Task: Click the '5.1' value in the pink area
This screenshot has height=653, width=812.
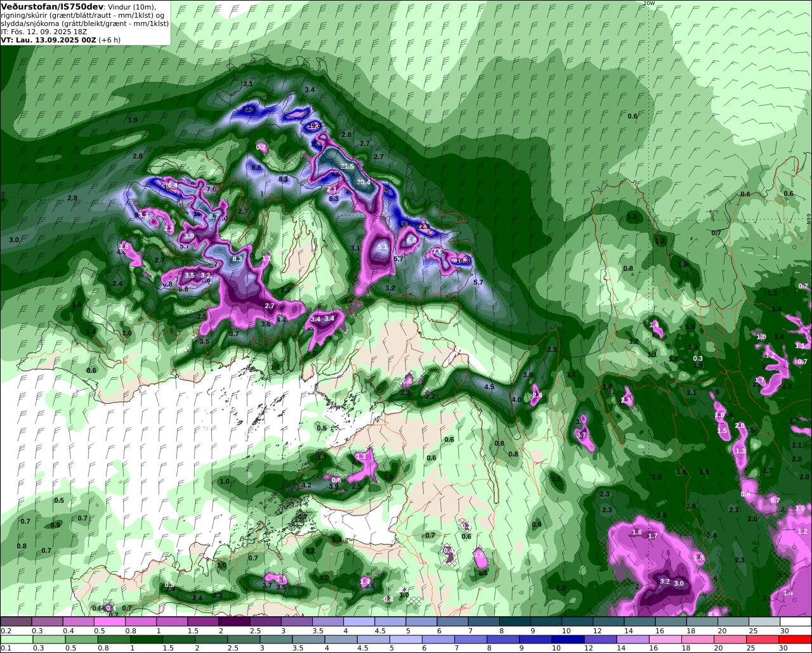Action: 383,247
